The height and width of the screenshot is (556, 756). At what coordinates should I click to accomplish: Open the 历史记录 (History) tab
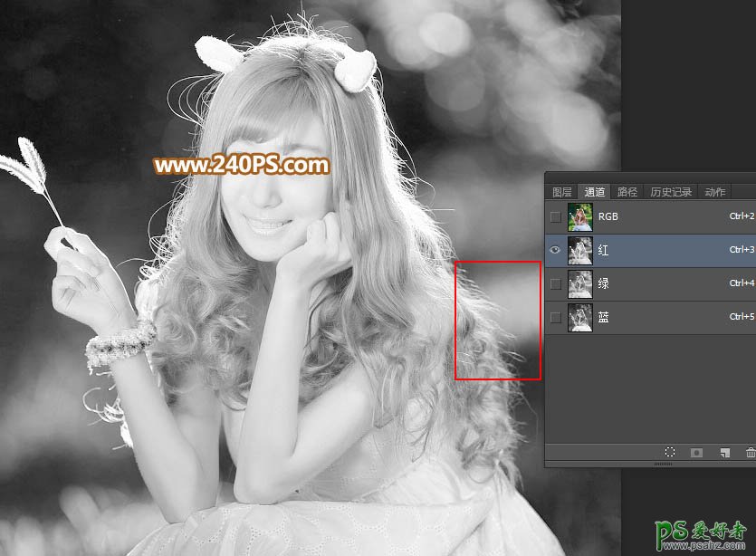coord(671,192)
